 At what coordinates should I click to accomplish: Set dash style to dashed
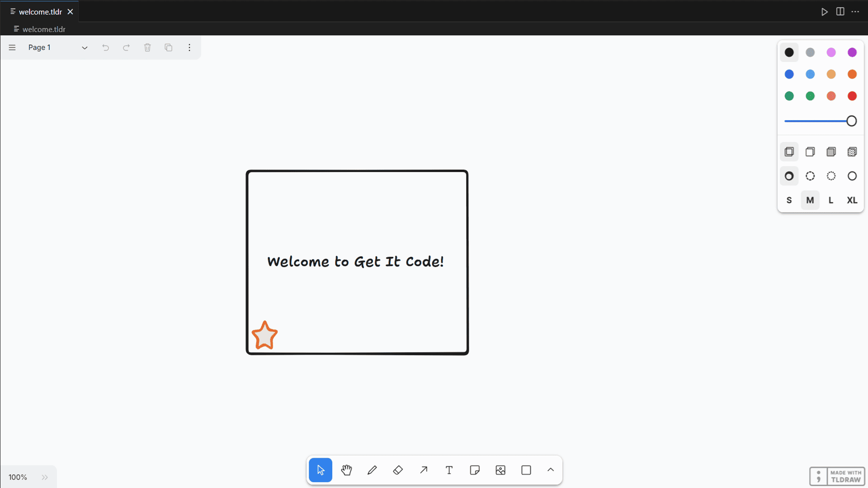(810, 176)
